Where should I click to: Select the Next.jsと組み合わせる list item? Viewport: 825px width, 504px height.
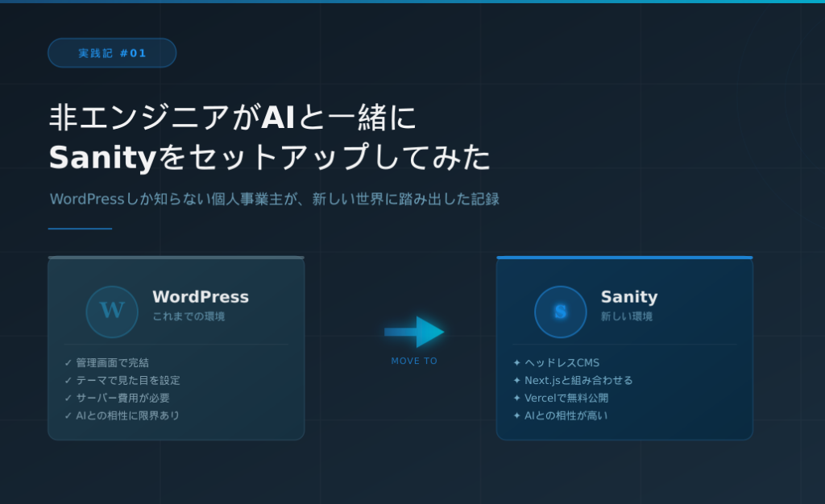[x=578, y=381]
